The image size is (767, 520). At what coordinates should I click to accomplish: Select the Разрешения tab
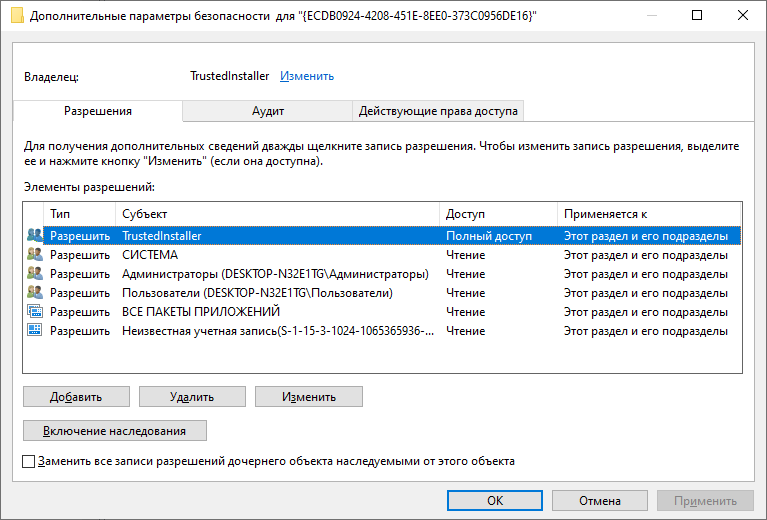pyautogui.click(x=98, y=111)
